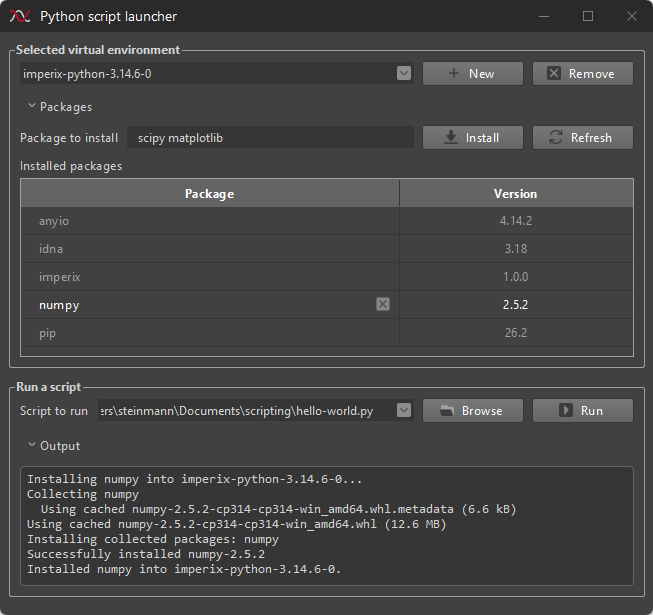Select the imperix package row
Screen dimensions: 653x615
[327, 276]
